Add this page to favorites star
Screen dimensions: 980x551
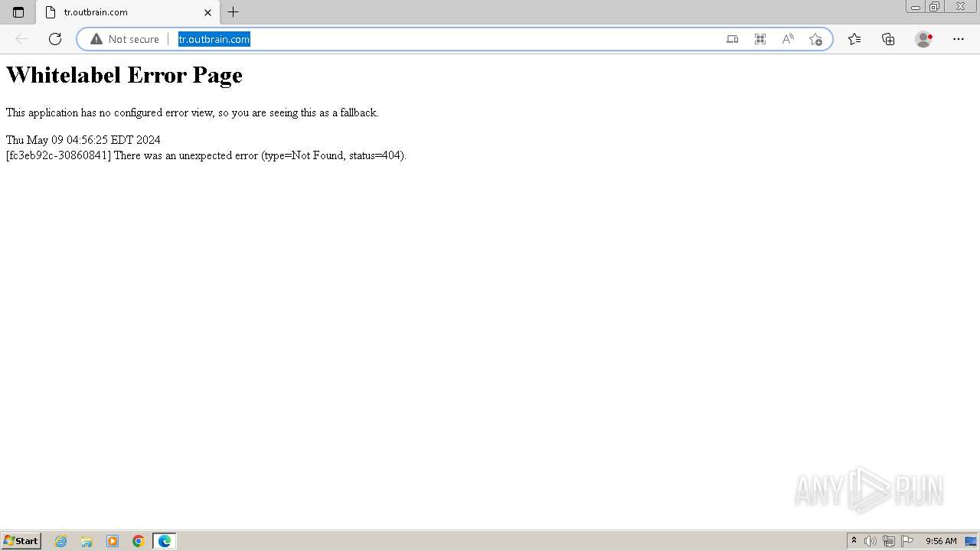[815, 39]
